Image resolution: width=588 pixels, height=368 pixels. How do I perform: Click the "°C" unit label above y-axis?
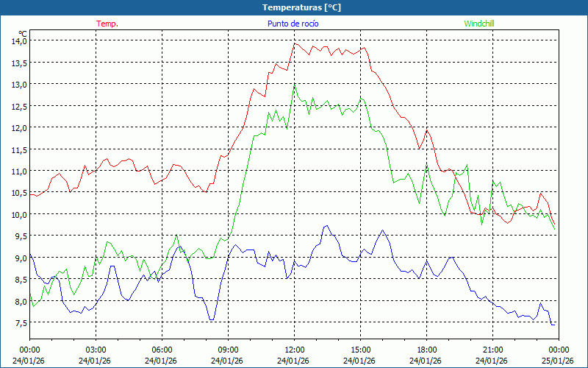click(23, 33)
